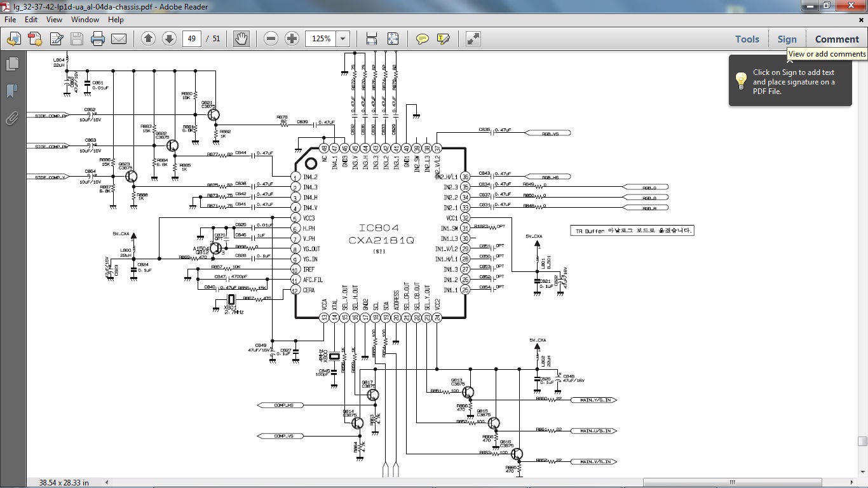Show the Bookmarks panel
This screenshot has width=868, height=488.
click(11, 91)
